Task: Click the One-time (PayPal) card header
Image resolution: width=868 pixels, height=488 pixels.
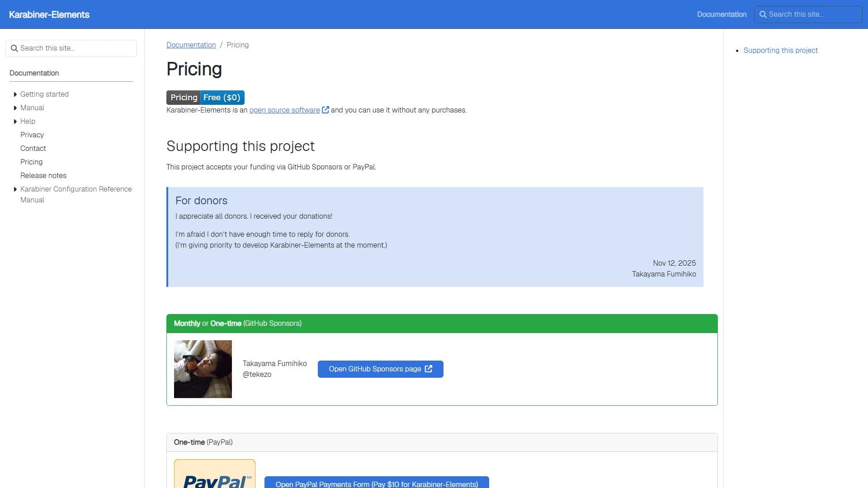Action: [x=442, y=442]
